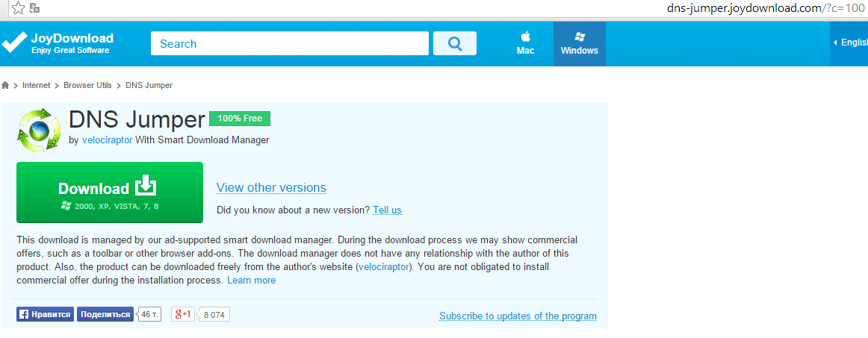Image resolution: width=868 pixels, height=338 pixels.
Task: Click the Facebook Нравится button
Action: [x=46, y=314]
